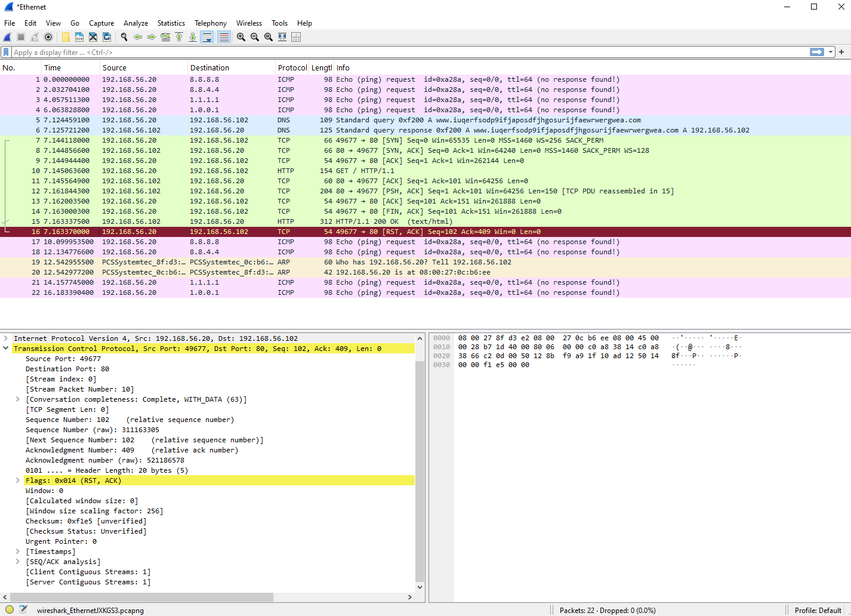The width and height of the screenshot is (851, 616).
Task: Open the Analyze menu
Action: tap(135, 23)
